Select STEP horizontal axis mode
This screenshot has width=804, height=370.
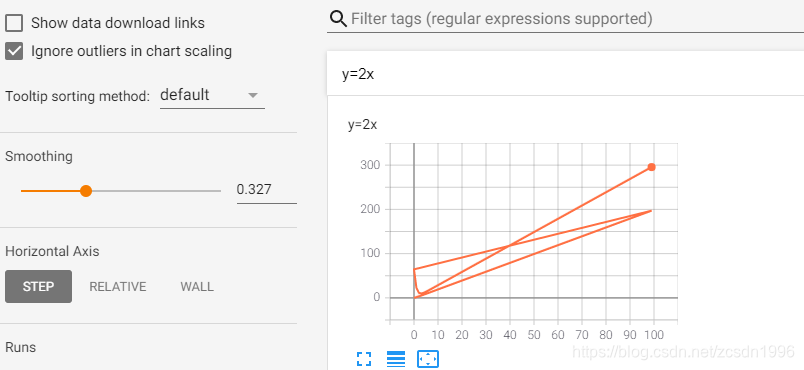[38, 286]
